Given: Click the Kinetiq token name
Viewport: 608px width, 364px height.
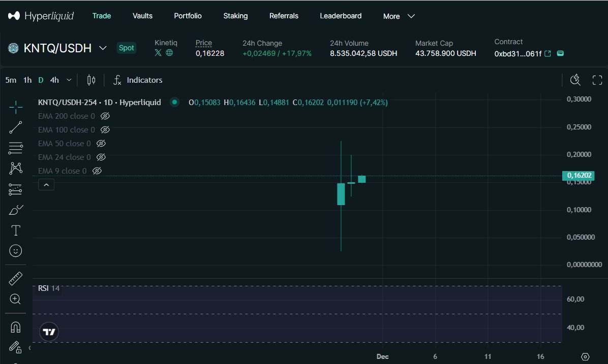Looking at the screenshot, I should [x=166, y=43].
